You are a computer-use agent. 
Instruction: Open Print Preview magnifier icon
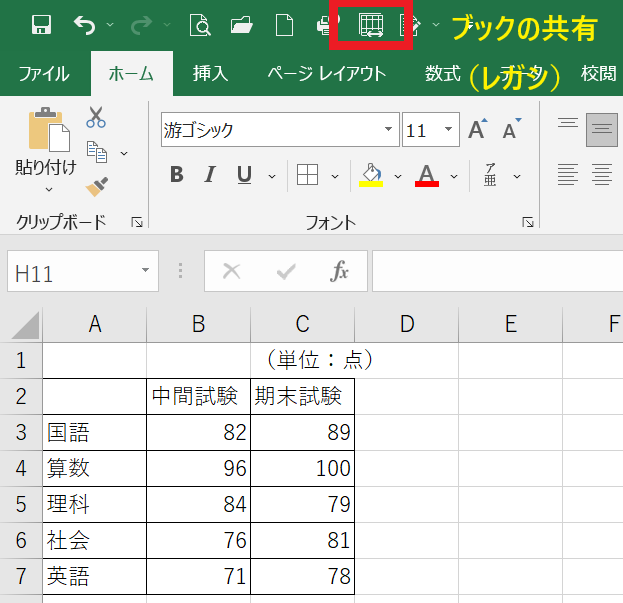click(x=200, y=25)
